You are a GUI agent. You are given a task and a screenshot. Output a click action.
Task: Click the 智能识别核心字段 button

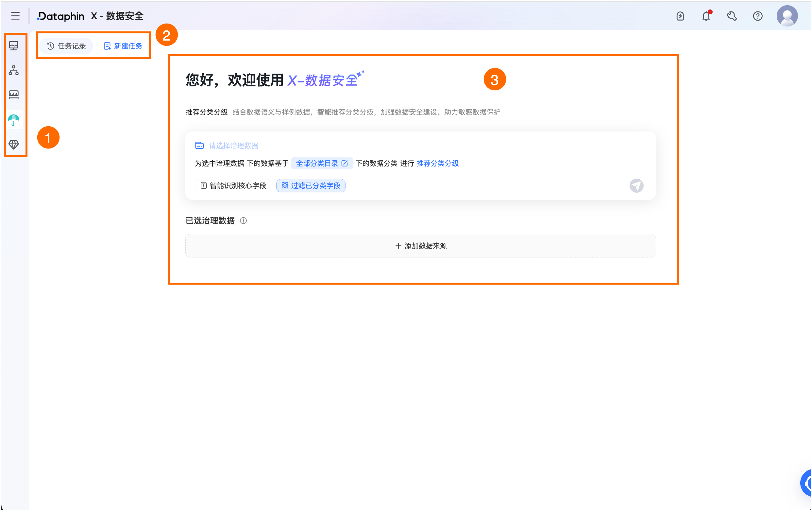[x=233, y=185]
